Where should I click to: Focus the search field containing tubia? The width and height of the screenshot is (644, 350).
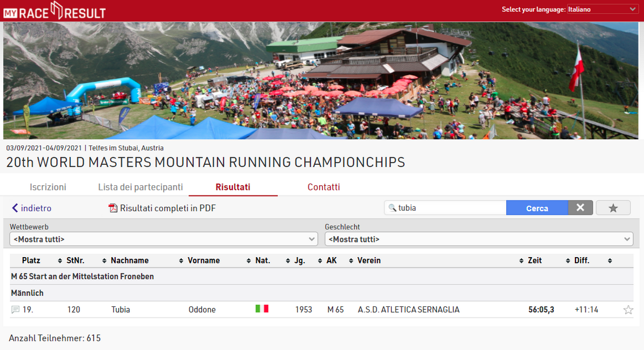[445, 208]
